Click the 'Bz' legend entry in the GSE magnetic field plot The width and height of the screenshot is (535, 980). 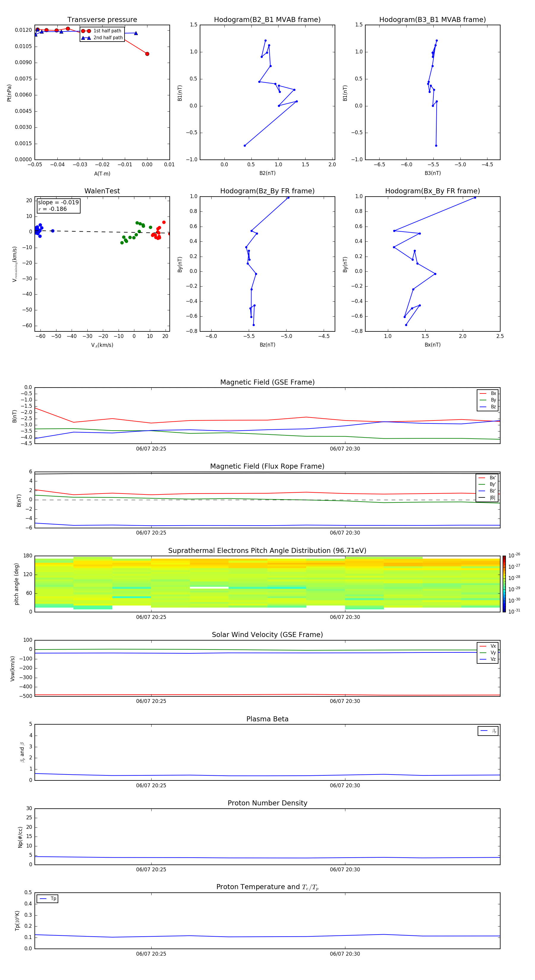(488, 407)
